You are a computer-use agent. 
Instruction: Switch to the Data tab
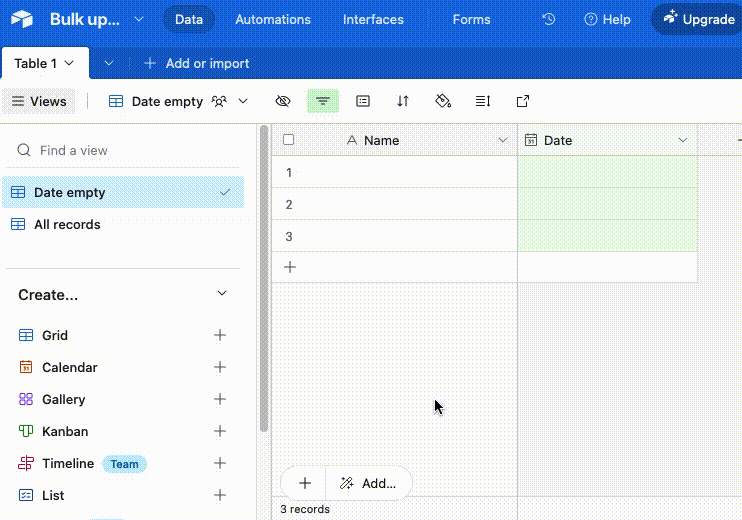189,19
